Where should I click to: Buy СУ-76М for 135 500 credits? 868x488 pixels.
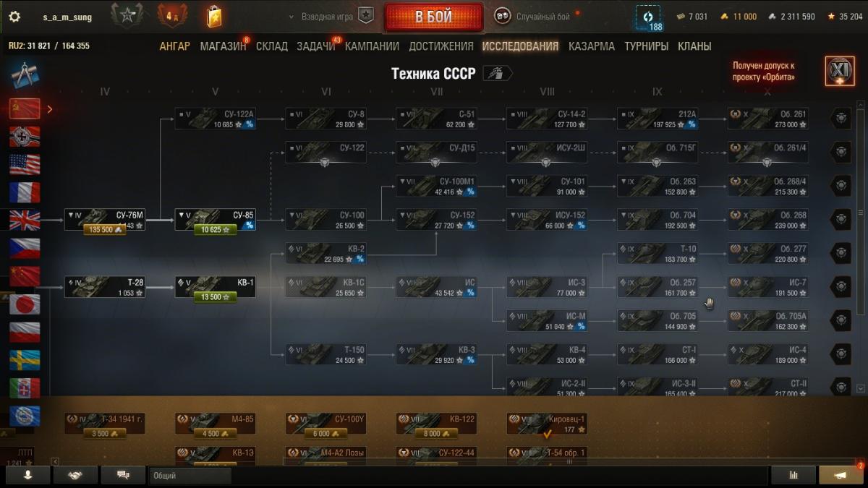[x=104, y=230]
